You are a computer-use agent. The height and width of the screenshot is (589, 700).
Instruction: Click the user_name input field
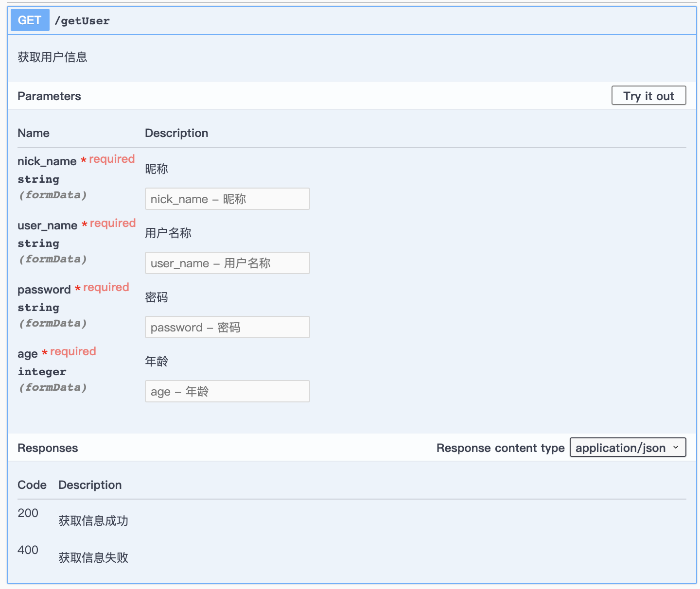227,263
